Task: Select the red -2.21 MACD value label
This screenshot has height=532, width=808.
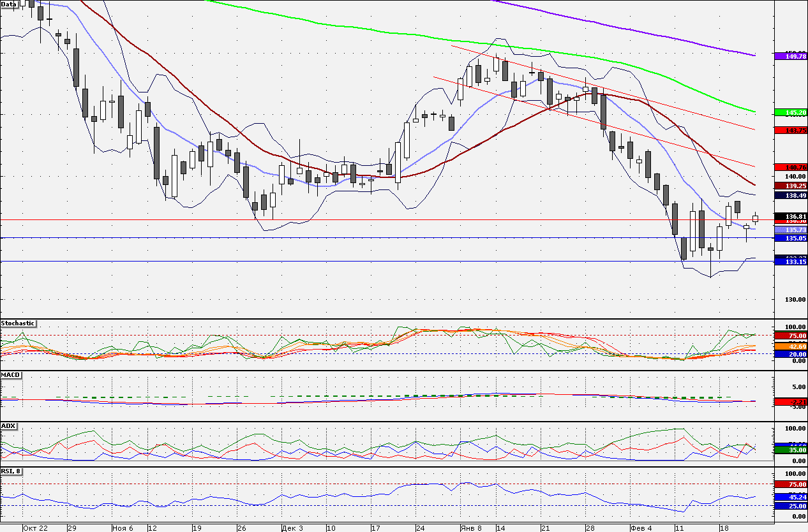Action: [791, 402]
